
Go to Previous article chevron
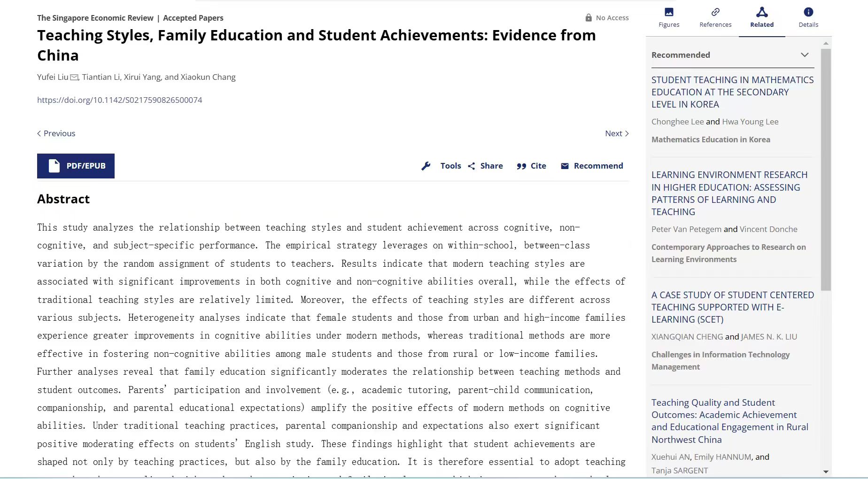click(39, 133)
